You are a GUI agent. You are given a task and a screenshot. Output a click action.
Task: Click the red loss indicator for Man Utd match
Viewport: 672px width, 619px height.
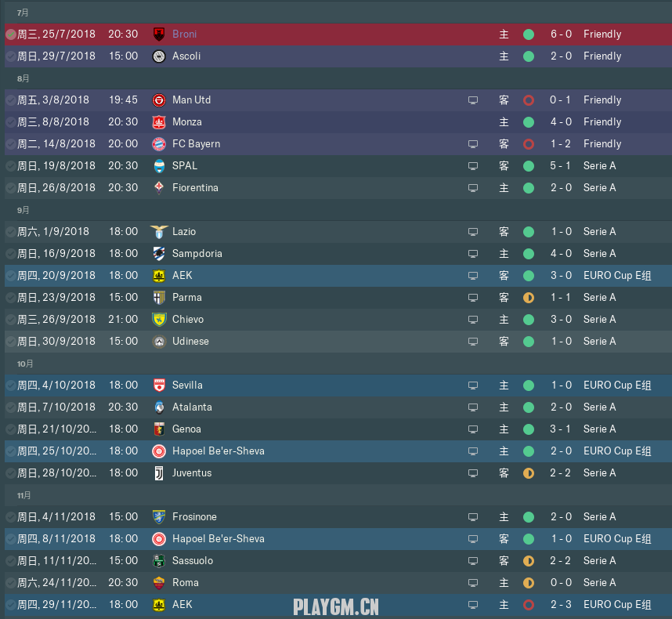pyautogui.click(x=529, y=100)
